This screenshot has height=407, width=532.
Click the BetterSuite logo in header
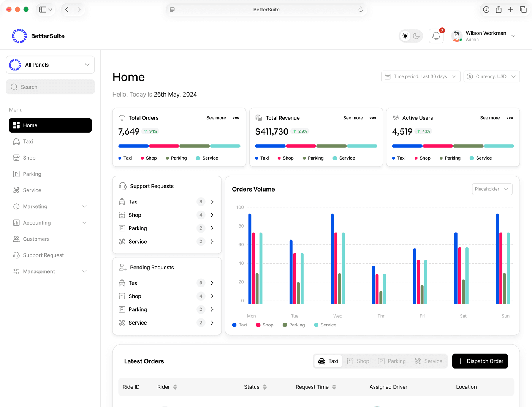(x=38, y=36)
